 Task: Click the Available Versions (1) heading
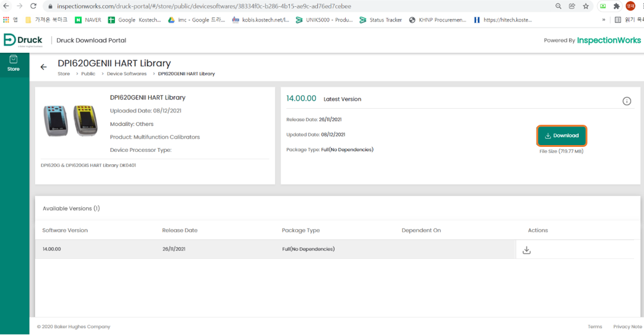(x=71, y=208)
